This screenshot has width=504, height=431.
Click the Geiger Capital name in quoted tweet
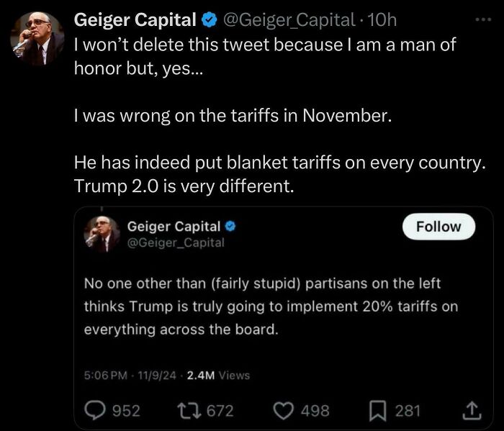point(174,227)
